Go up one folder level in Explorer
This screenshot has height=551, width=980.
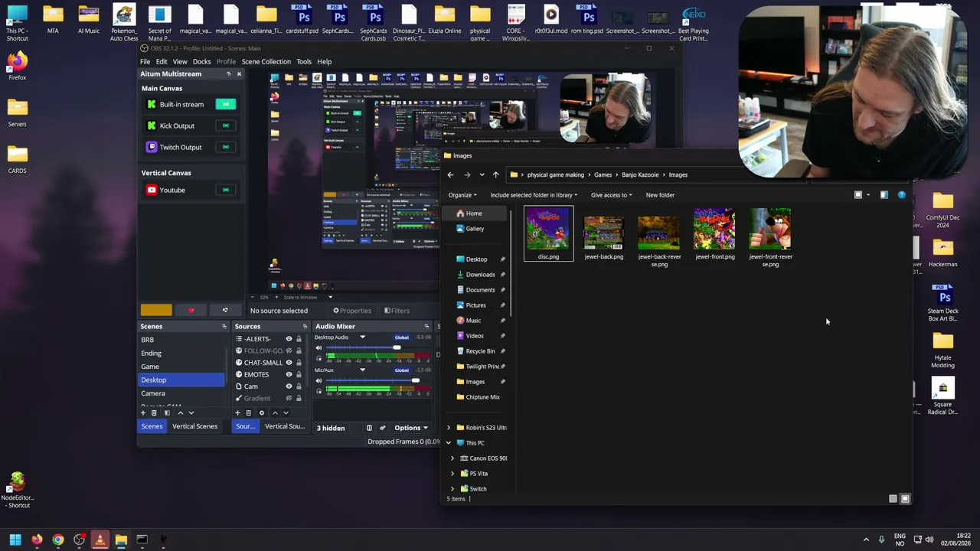click(495, 175)
